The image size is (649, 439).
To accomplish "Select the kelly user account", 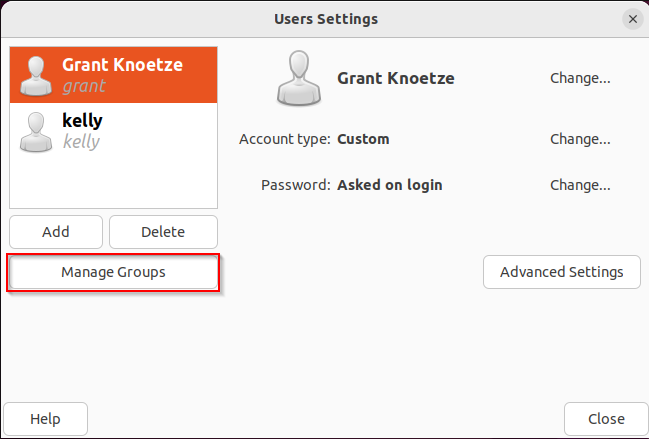I will point(113,131).
